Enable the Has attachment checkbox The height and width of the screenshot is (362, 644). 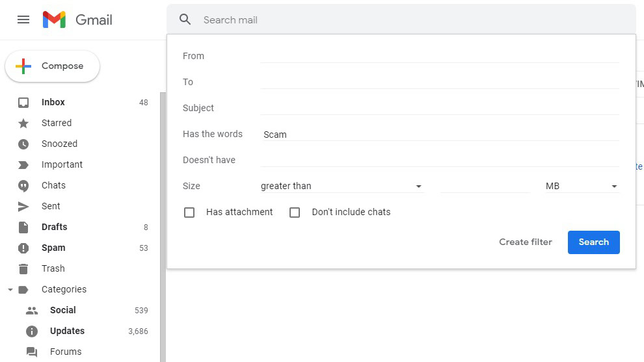coord(189,212)
